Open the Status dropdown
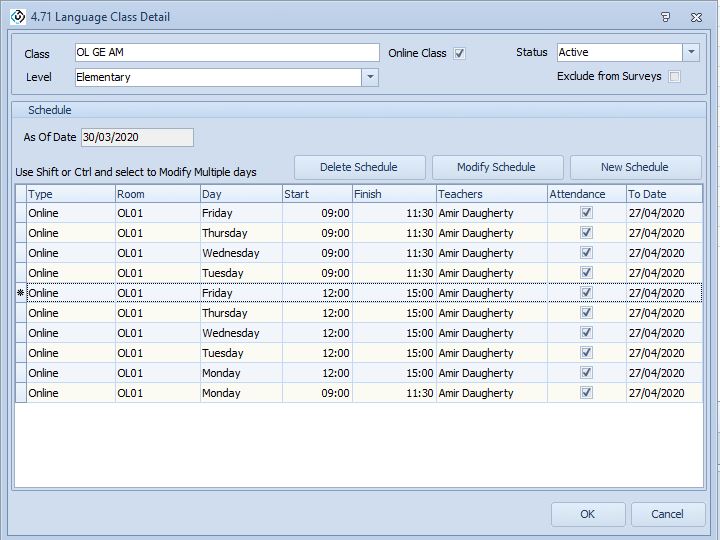The height and width of the screenshot is (540, 720). 691,53
